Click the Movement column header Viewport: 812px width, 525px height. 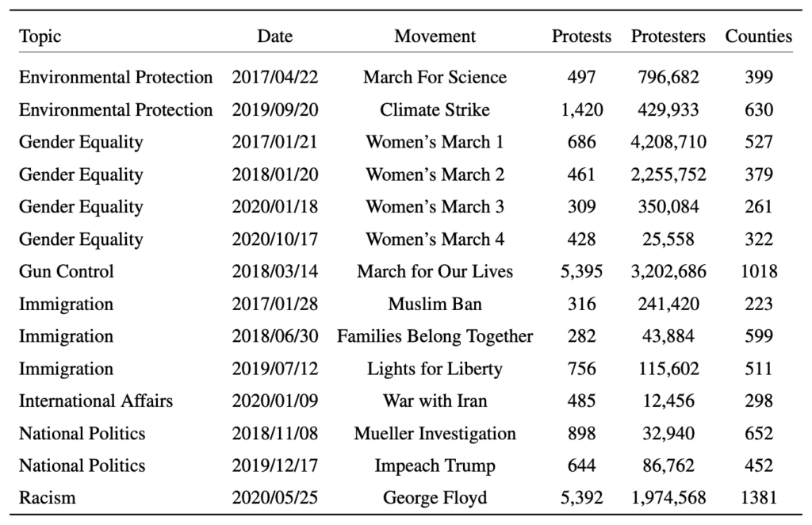[435, 36]
